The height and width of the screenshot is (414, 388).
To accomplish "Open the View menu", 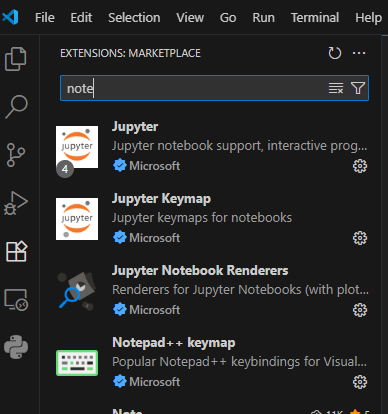I will [x=190, y=17].
